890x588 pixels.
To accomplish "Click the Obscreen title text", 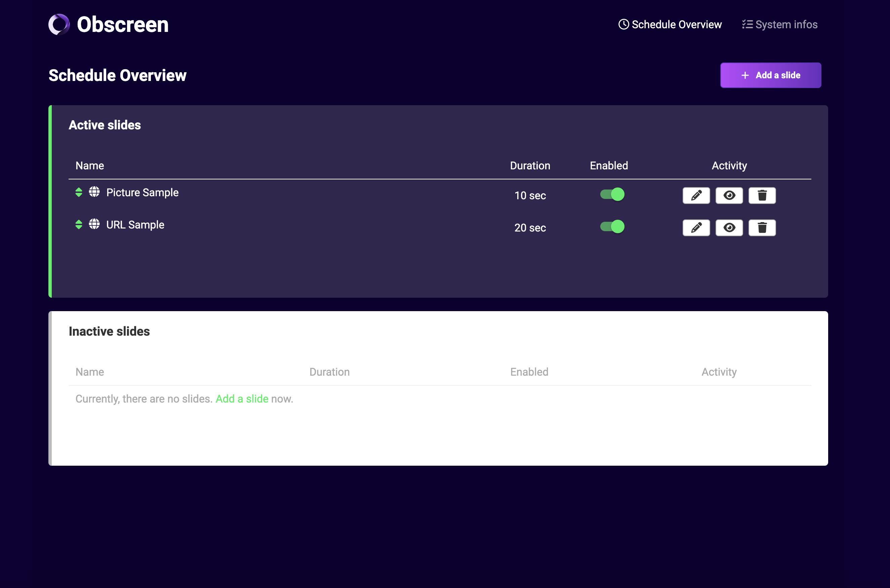I will 123,25.
